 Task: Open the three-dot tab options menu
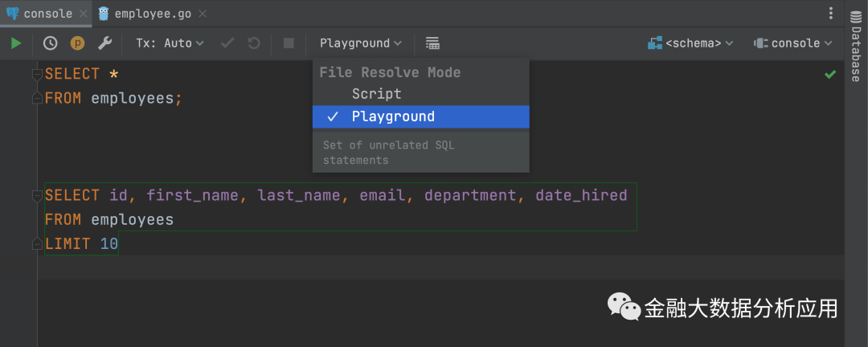tap(830, 14)
